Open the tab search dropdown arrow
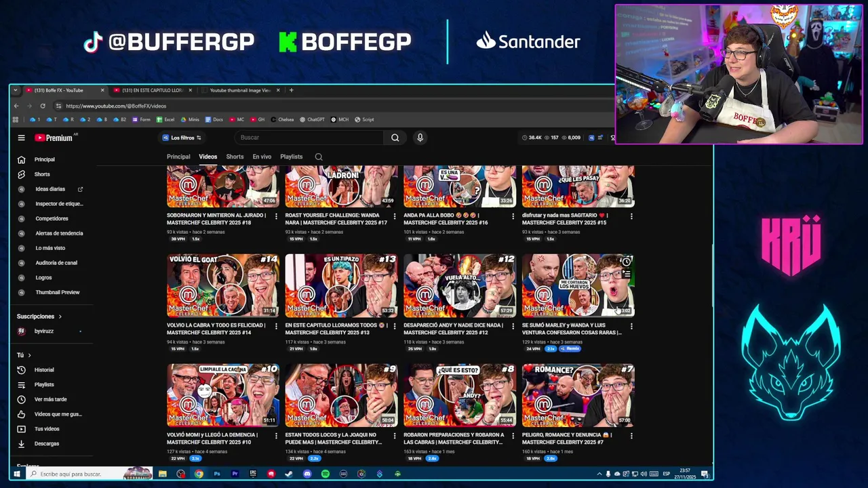Viewport: 868px width, 488px height. pyautogui.click(x=15, y=90)
